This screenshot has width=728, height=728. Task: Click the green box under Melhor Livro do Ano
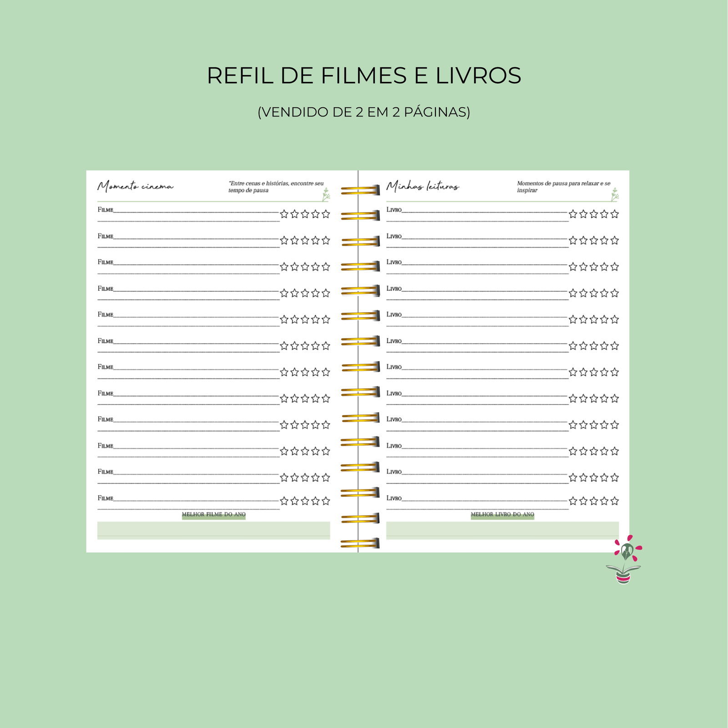pos(502,530)
